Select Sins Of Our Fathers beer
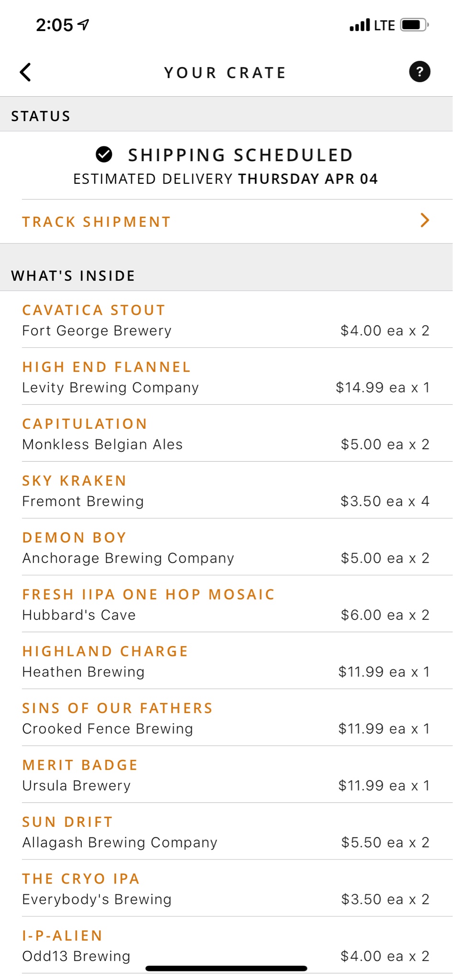The height and width of the screenshot is (980, 453). (226, 718)
